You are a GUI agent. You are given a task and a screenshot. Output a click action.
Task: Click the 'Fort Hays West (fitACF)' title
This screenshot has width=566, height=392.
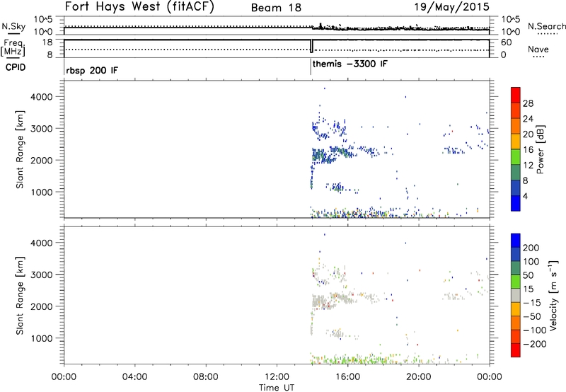pos(139,7)
